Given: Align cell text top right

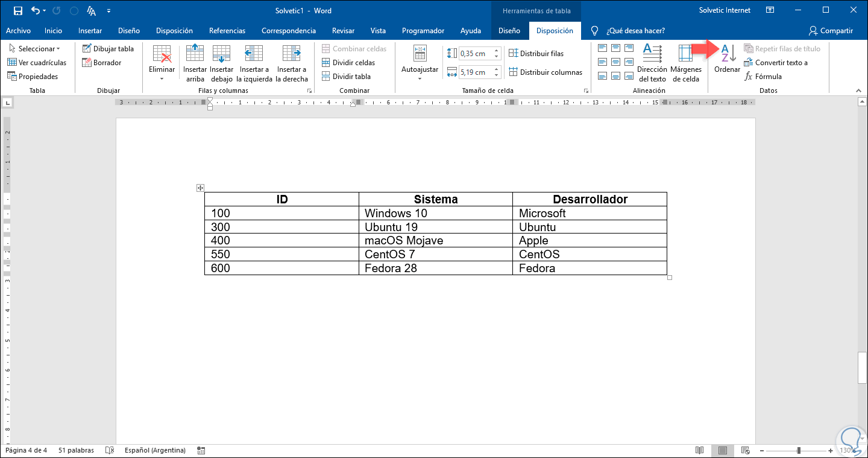Looking at the screenshot, I should point(629,48).
